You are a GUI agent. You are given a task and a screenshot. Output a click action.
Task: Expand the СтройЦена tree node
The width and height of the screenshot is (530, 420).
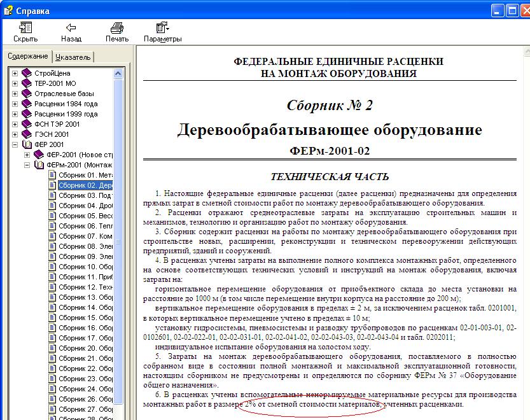pos(15,73)
